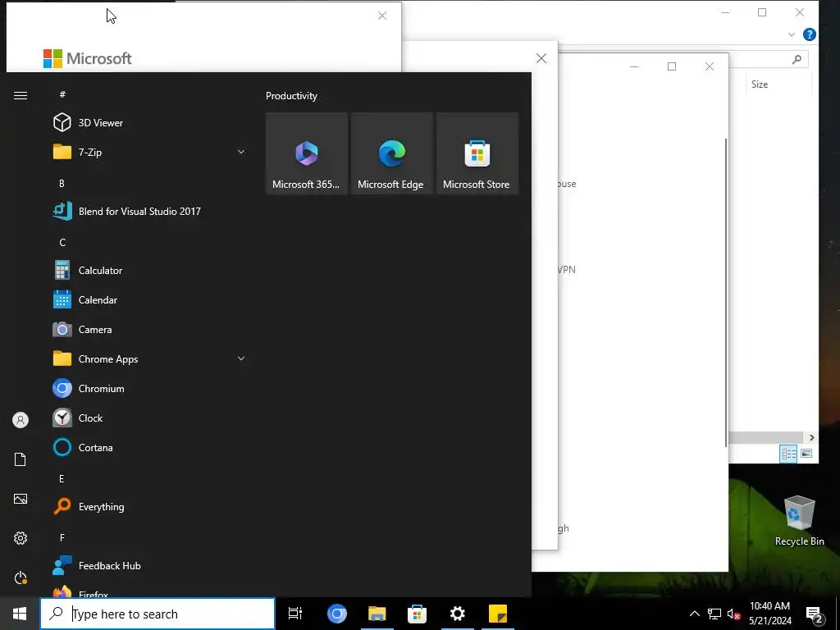840x630 pixels.
Task: Click the C letter section header
Action: [x=62, y=242]
